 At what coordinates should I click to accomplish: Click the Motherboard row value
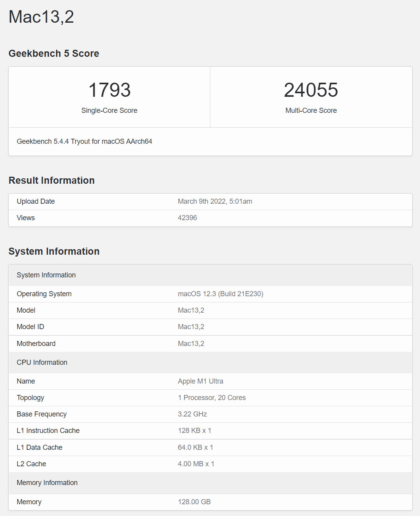pos(191,344)
